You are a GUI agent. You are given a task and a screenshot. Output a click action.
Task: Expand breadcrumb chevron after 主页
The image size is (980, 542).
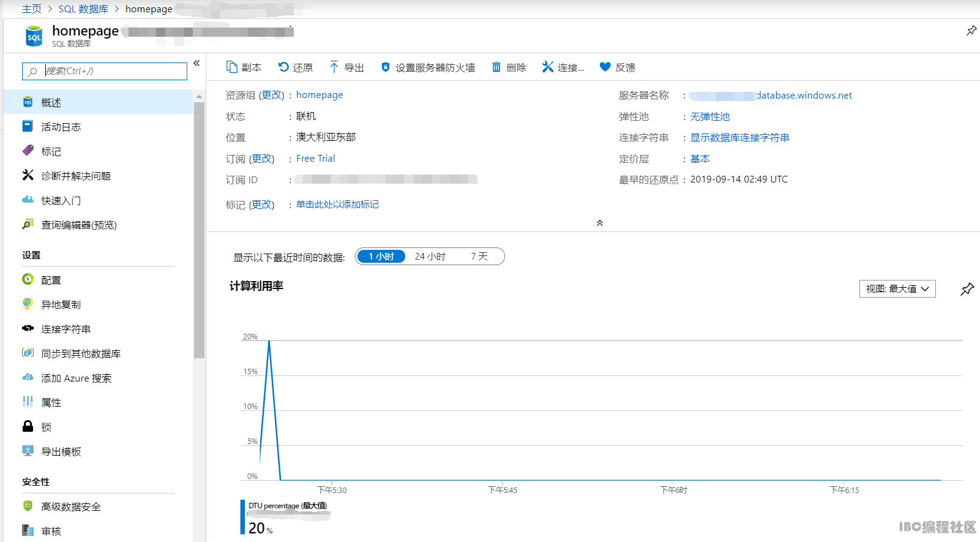point(50,9)
